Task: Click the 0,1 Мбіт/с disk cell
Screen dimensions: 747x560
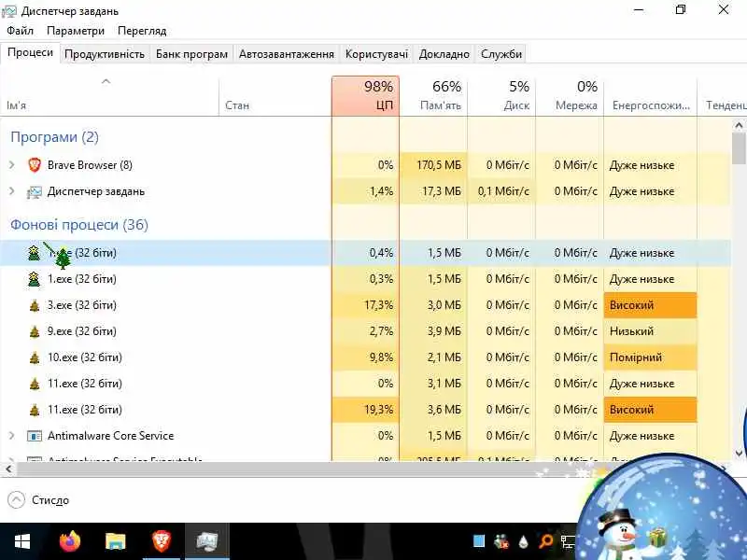Action: pyautogui.click(x=503, y=191)
